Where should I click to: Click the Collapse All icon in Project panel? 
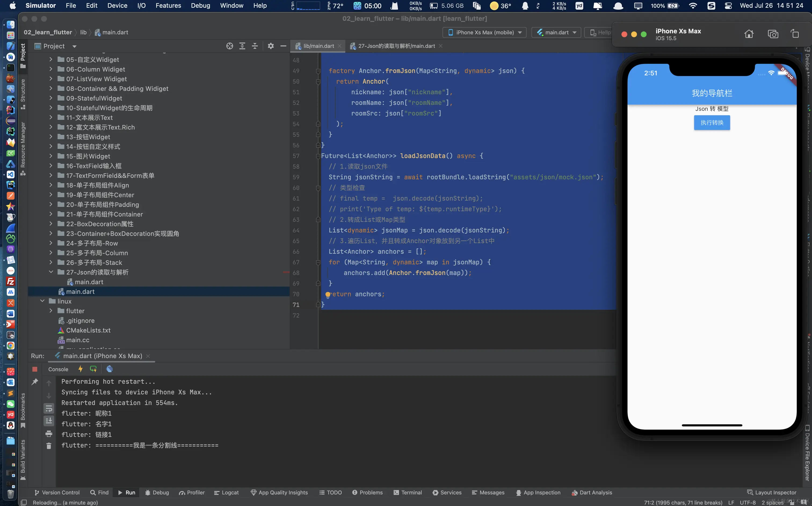click(x=255, y=46)
